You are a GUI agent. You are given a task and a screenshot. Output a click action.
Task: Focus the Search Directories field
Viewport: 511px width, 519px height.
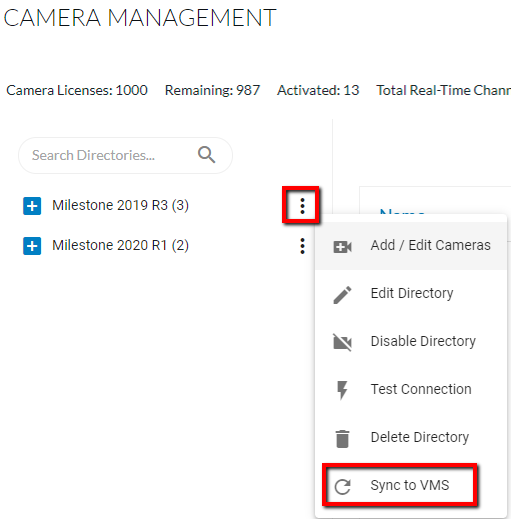tap(125, 155)
